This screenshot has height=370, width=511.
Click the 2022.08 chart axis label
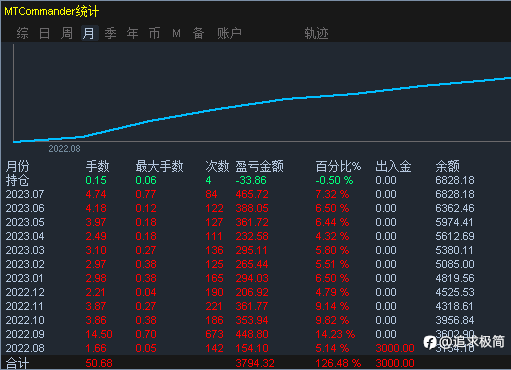click(x=64, y=149)
